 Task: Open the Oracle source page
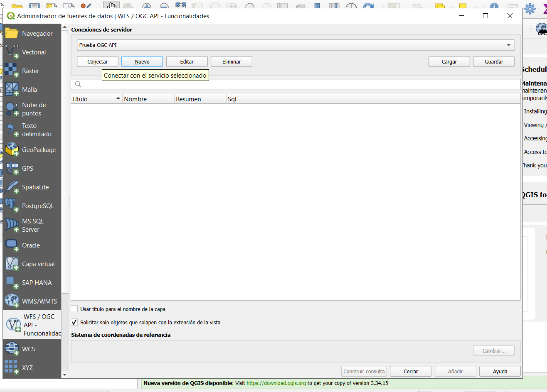(32, 245)
